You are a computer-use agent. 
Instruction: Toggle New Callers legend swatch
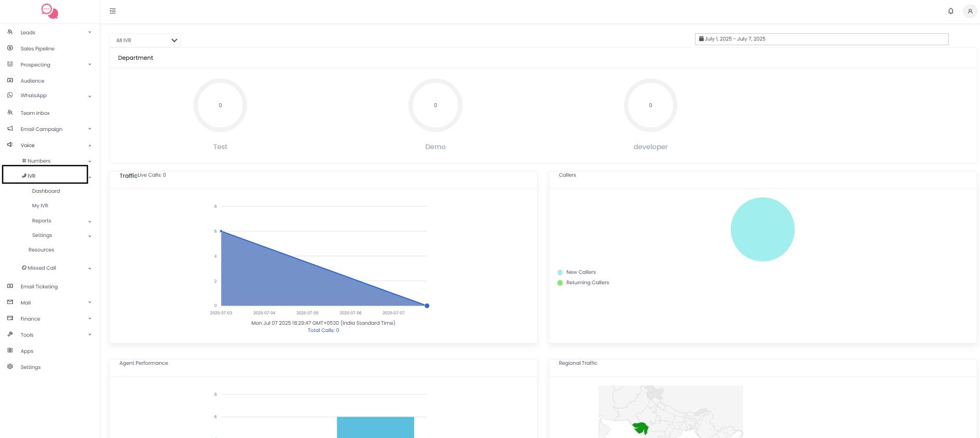[560, 272]
